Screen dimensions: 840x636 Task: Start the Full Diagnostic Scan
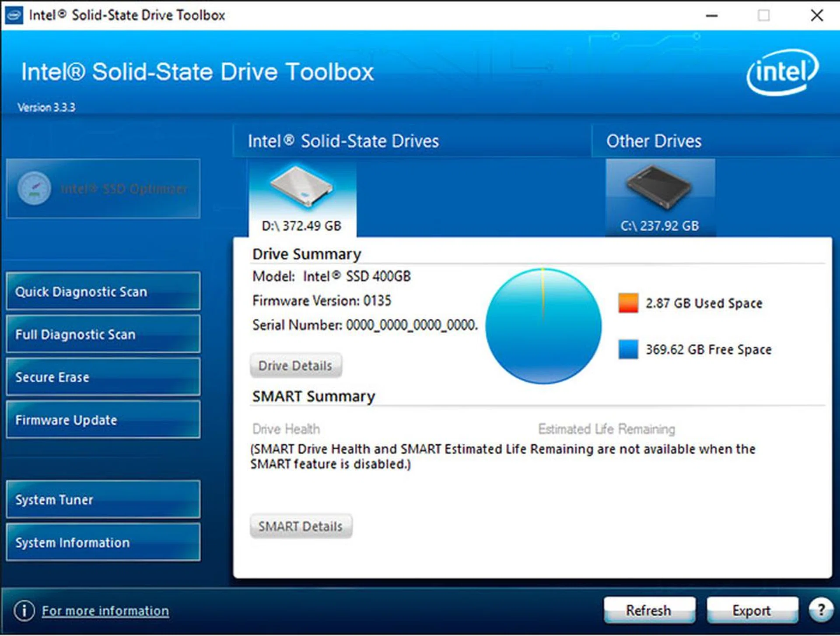pyautogui.click(x=103, y=334)
